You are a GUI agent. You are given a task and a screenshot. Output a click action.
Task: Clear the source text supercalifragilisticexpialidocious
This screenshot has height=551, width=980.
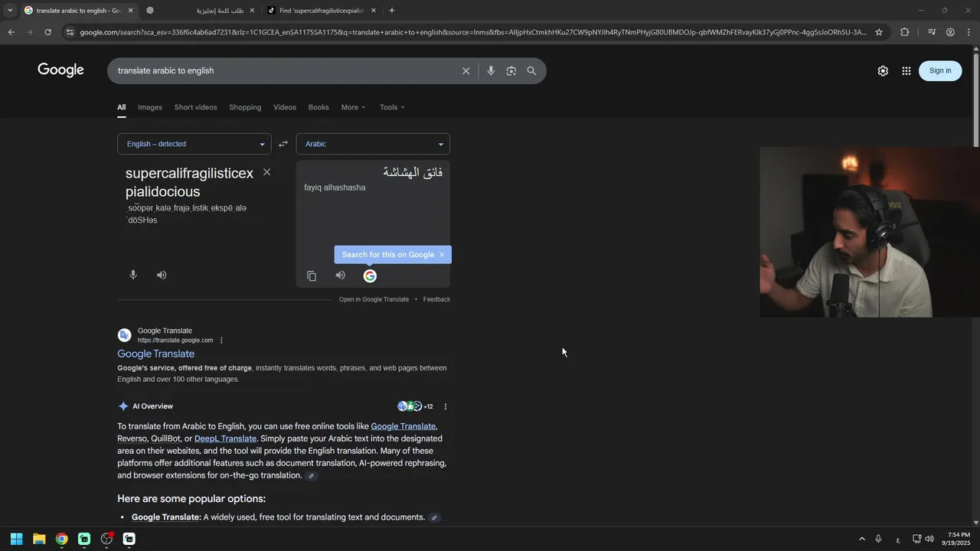point(266,172)
